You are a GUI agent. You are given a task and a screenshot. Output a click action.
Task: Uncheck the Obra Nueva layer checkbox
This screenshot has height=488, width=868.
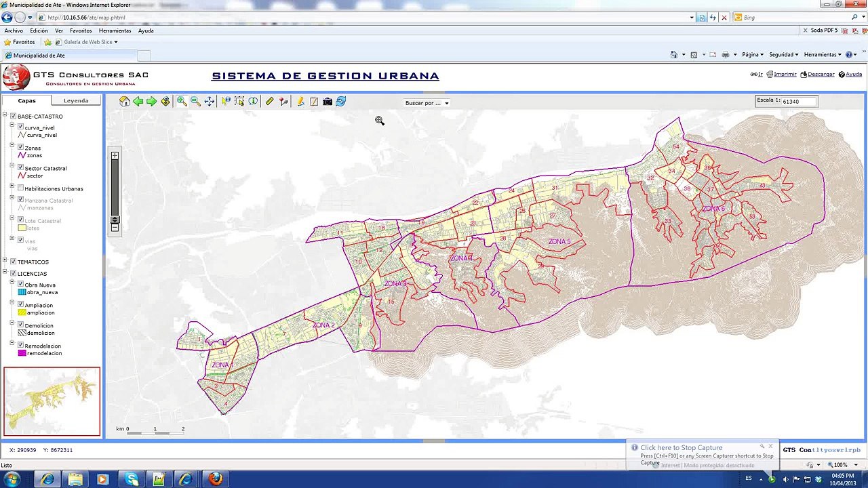[x=21, y=284]
